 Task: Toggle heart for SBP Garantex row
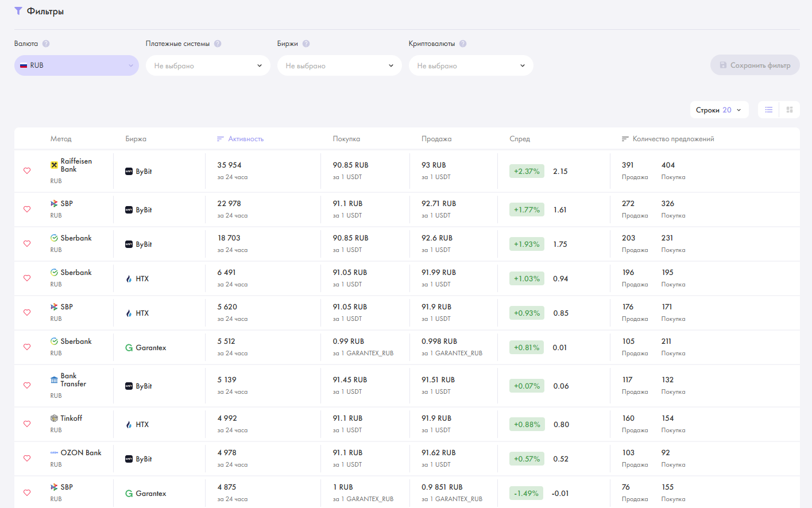pyautogui.click(x=27, y=493)
